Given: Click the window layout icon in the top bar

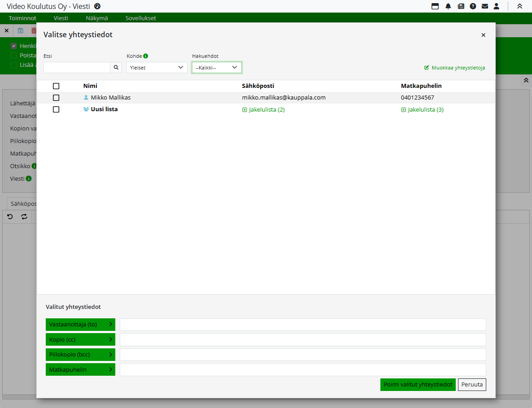Looking at the screenshot, I should pyautogui.click(x=435, y=6).
